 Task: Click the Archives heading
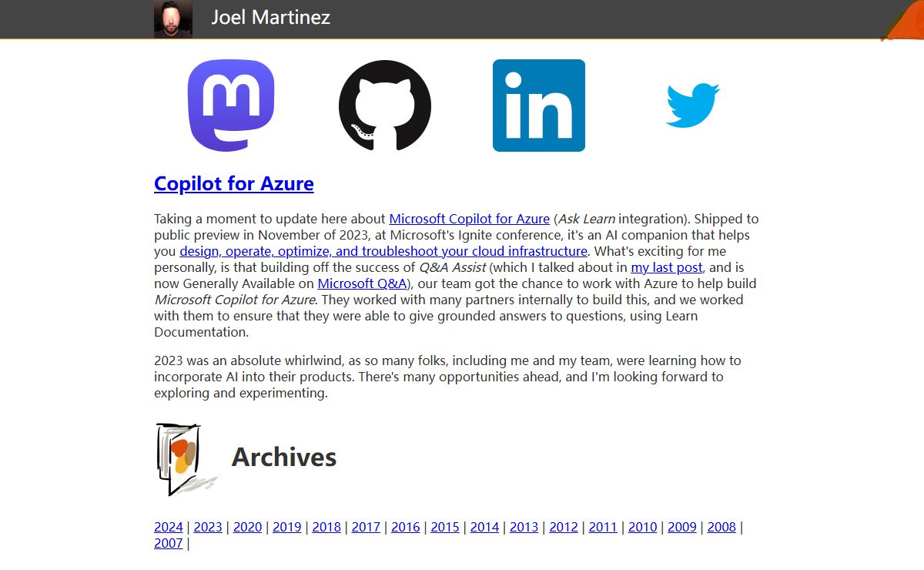click(284, 457)
